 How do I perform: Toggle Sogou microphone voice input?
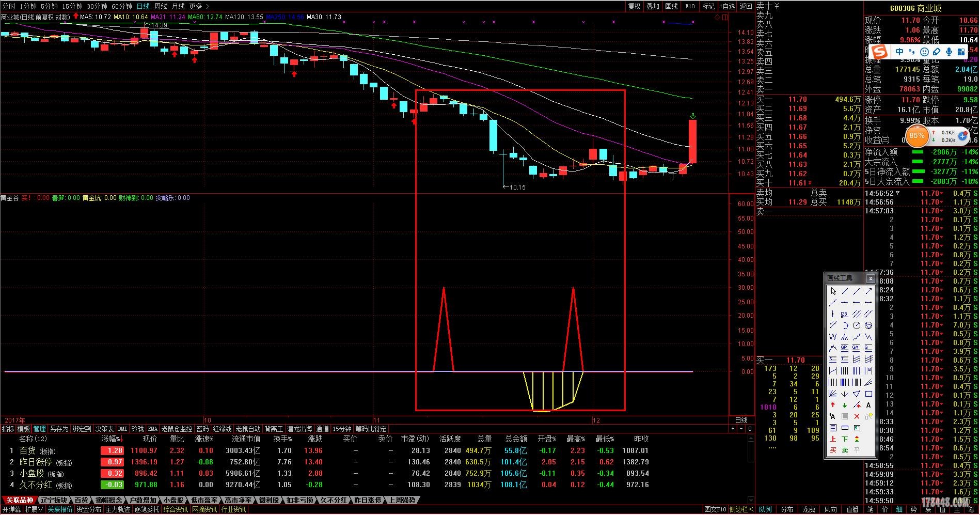coord(949,52)
